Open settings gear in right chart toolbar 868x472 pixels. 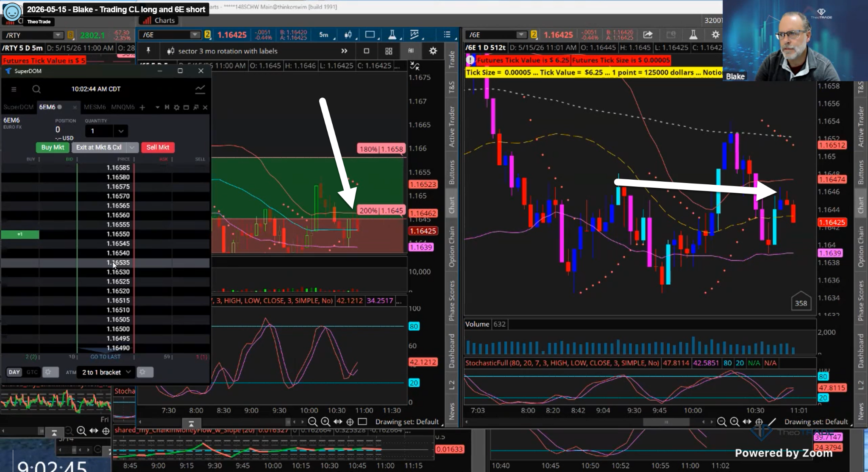tap(715, 35)
